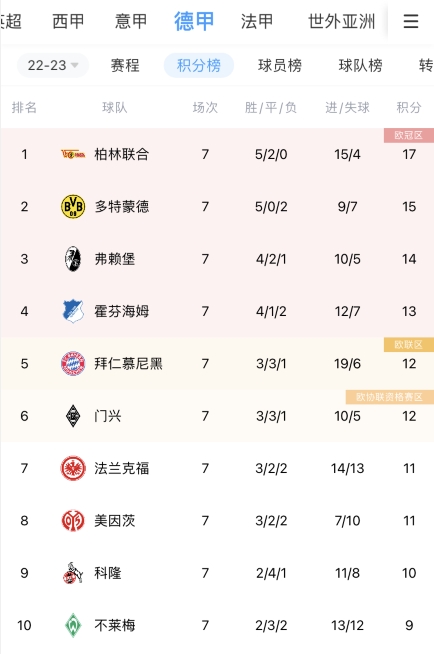Image resolution: width=434 pixels, height=654 pixels.
Task: Tap the Köln goat logo
Action: (x=73, y=573)
